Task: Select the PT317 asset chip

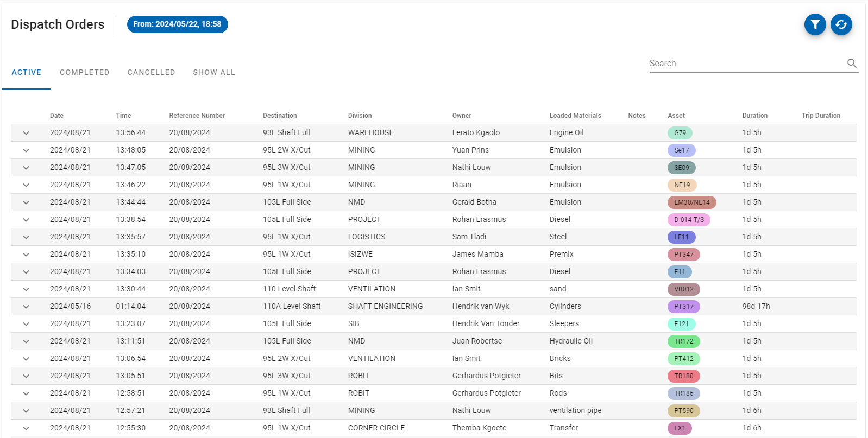Action: point(683,307)
